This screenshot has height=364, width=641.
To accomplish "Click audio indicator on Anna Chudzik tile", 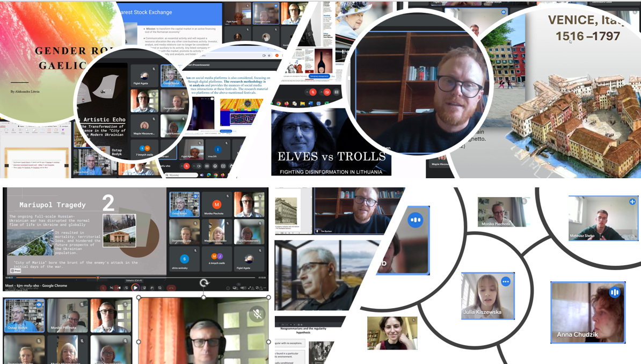I will tap(615, 292).
